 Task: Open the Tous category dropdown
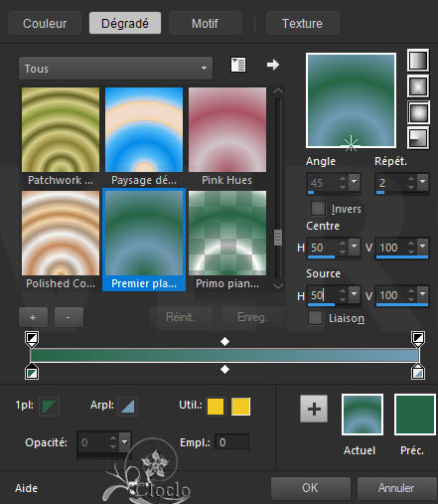[115, 69]
